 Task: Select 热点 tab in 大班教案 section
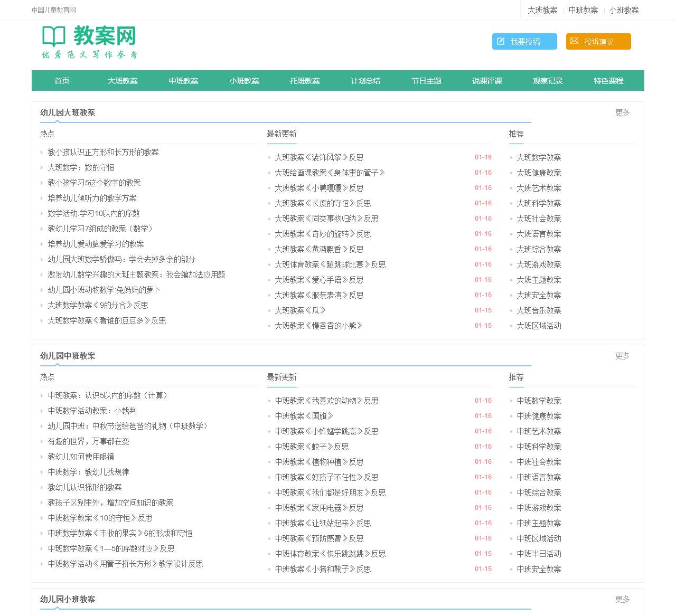48,134
